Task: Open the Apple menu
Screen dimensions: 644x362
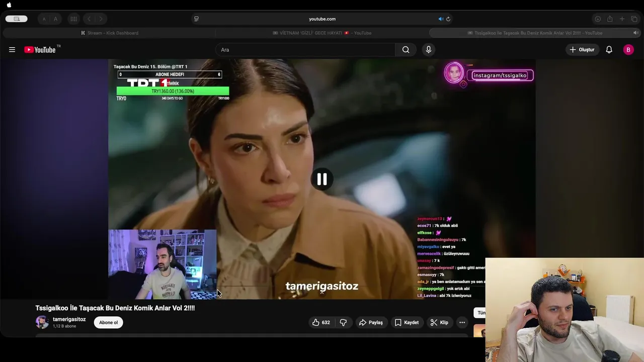Action: (x=9, y=5)
